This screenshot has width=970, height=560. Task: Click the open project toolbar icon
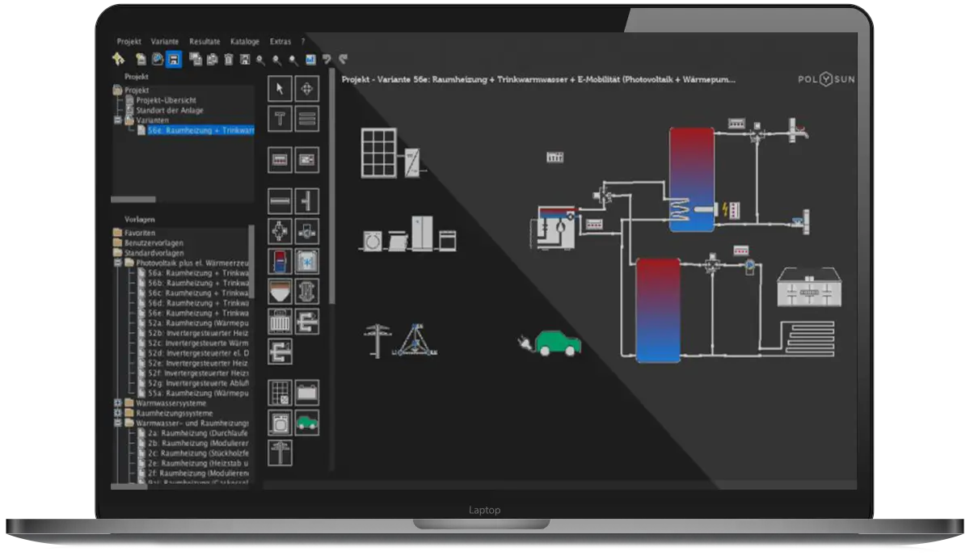click(158, 59)
